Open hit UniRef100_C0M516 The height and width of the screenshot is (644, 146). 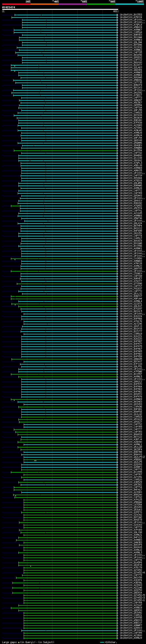[131, 32]
